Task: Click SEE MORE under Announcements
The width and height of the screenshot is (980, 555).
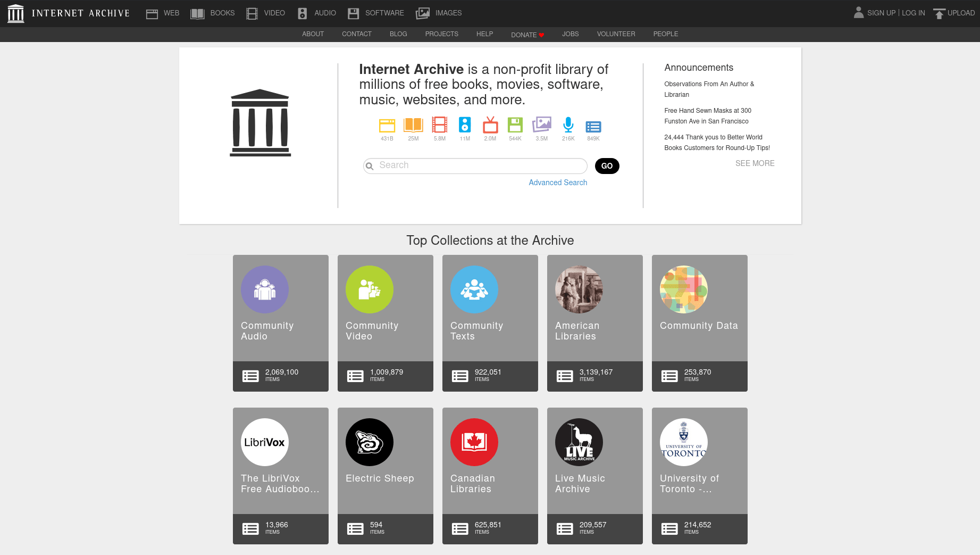Action: pos(755,163)
